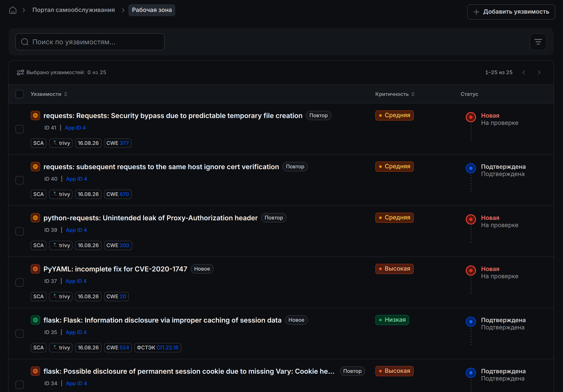Image resolution: width=563 pixels, height=392 pixels.
Task: Click Высокая severity badge in the PyYAML row
Action: (x=395, y=269)
